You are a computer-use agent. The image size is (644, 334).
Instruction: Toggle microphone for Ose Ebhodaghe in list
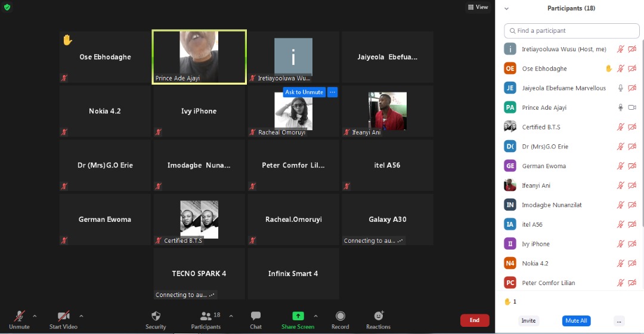point(621,69)
